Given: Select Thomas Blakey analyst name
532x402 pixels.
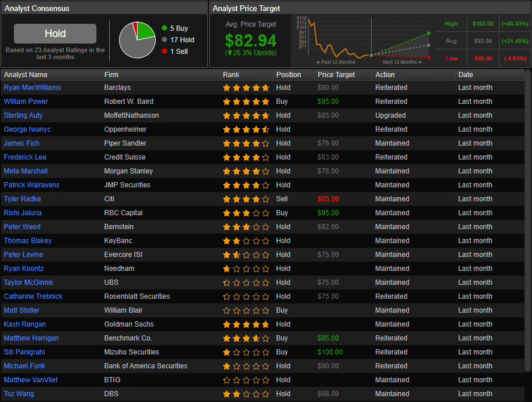Looking at the screenshot, I should (x=28, y=240).
